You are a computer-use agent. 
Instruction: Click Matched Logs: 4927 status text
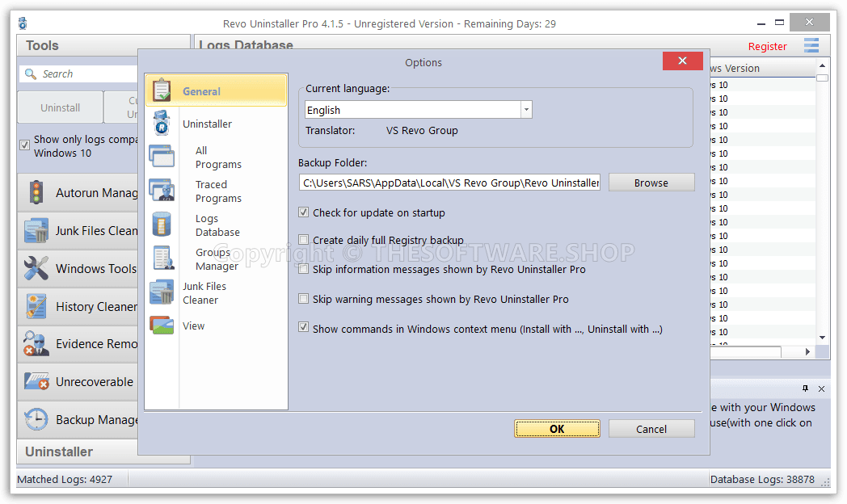pyautogui.click(x=65, y=479)
